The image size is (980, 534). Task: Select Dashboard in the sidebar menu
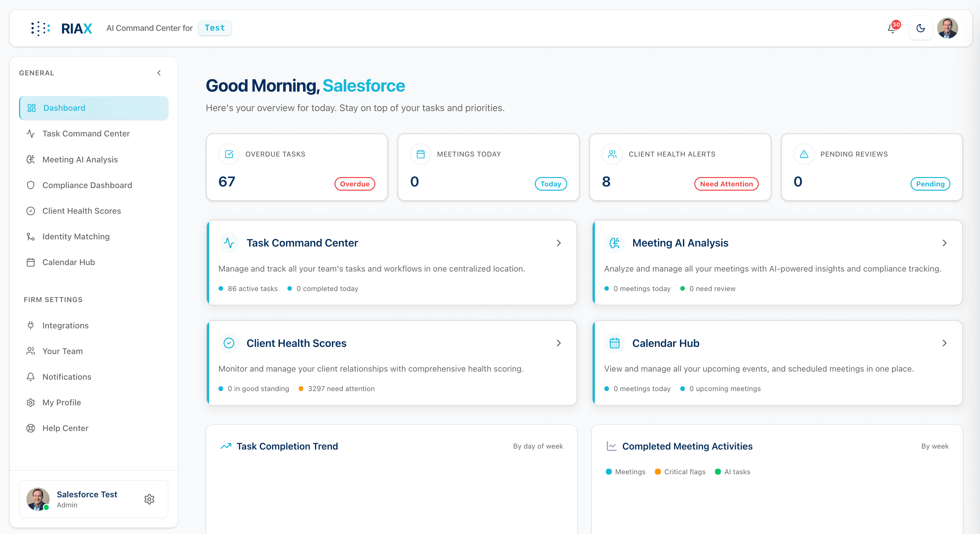click(94, 108)
